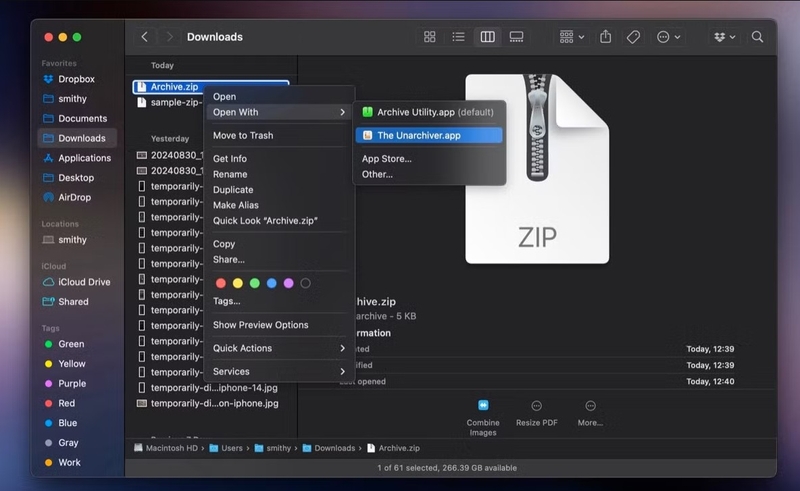Screen dimensions: 800x491
Task: Switch Finder to icon view
Action: click(430, 37)
